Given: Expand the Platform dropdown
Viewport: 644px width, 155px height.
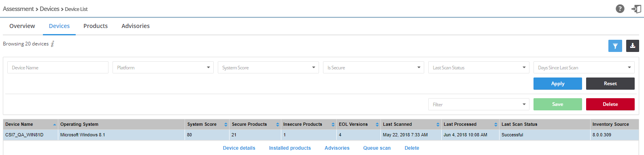Looking at the screenshot, I should coord(163,67).
